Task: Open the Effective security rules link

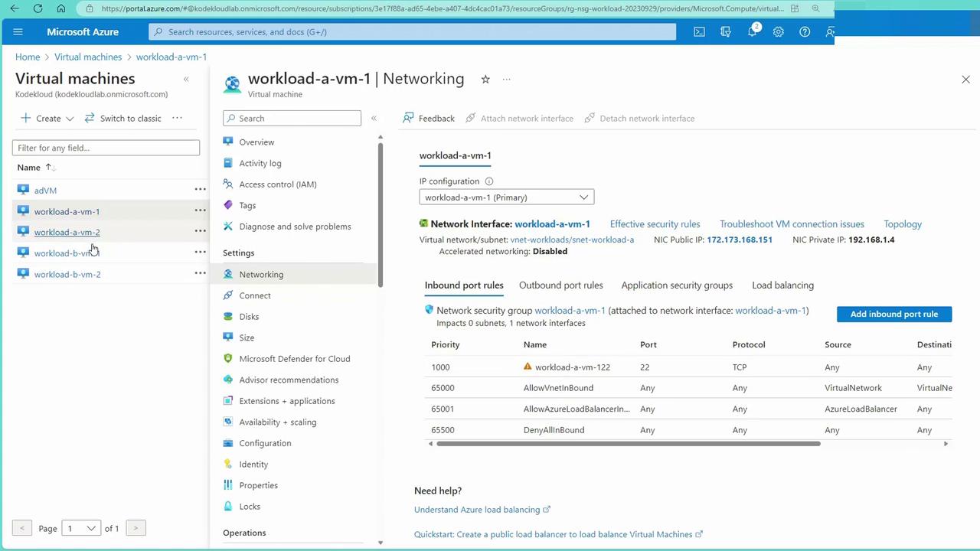Action: click(x=655, y=224)
